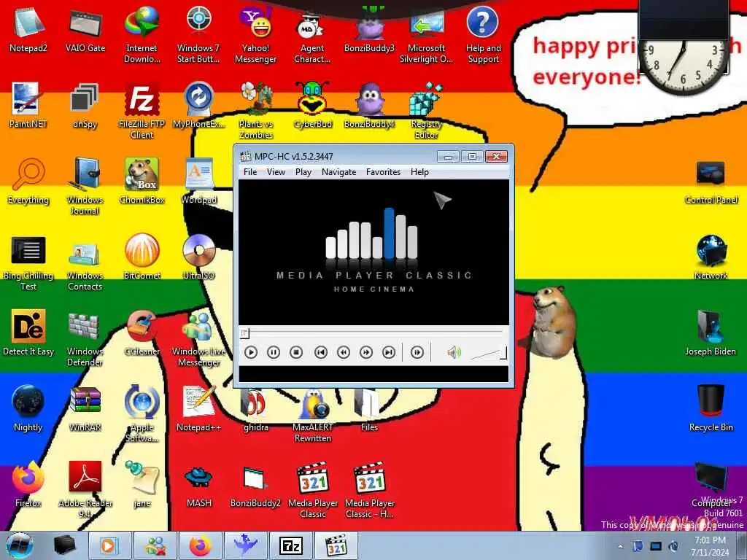Viewport: 747px width, 560px height.
Task: Select the Registry Editor desktop icon
Action: point(426,111)
